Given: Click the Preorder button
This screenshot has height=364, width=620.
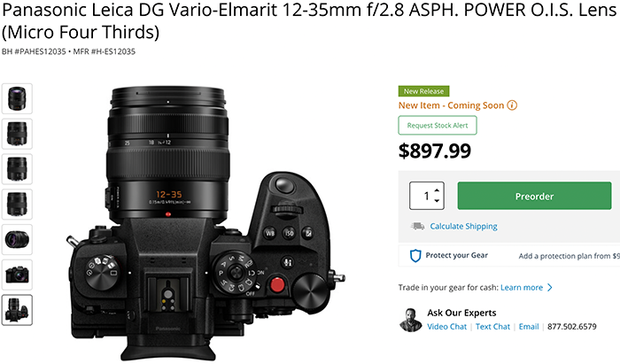Looking at the screenshot, I should click(x=534, y=196).
